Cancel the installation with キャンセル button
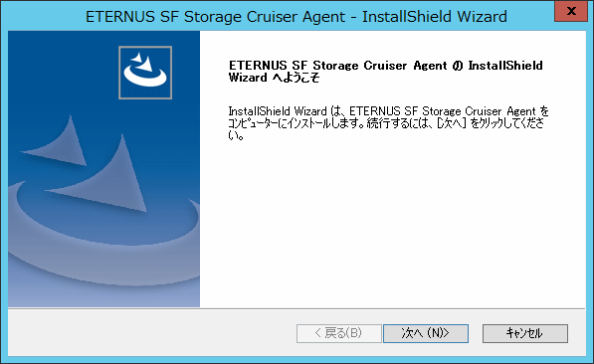 (525, 333)
